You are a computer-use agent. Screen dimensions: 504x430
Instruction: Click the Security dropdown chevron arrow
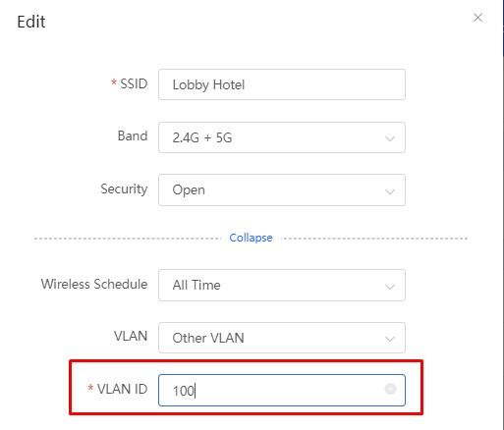pyautogui.click(x=390, y=191)
